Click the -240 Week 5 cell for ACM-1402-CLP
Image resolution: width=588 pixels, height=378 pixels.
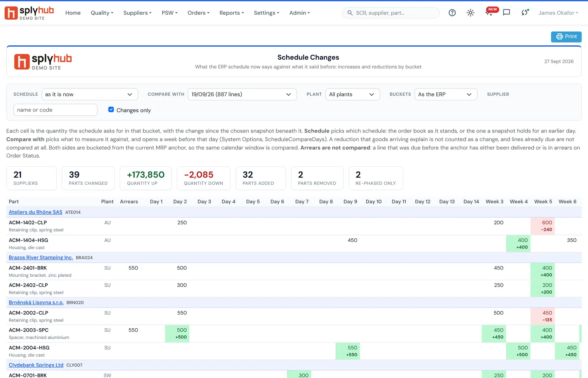click(x=543, y=226)
